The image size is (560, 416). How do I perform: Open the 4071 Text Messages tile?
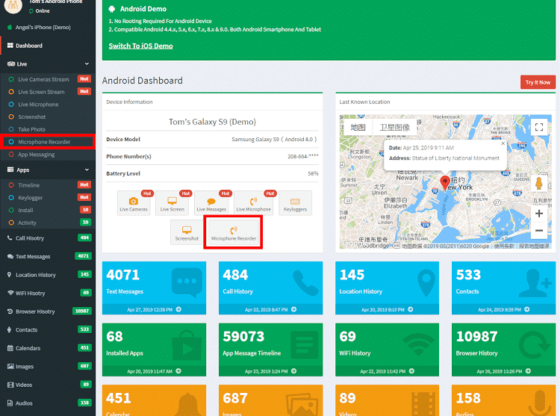point(154,288)
